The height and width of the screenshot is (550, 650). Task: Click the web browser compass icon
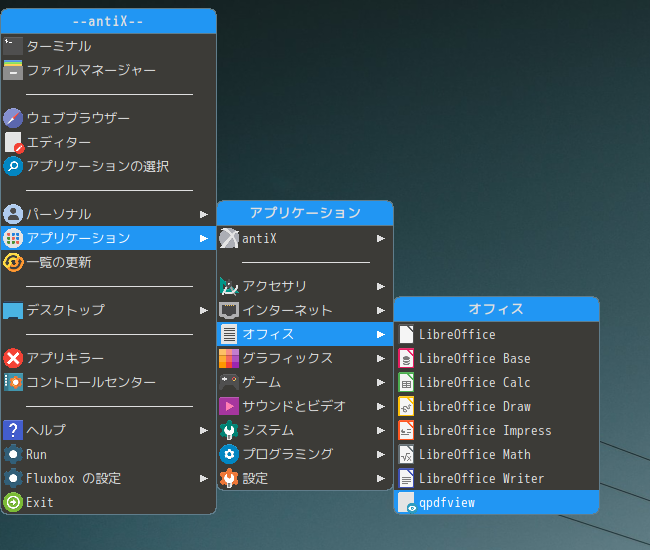click(x=13, y=118)
